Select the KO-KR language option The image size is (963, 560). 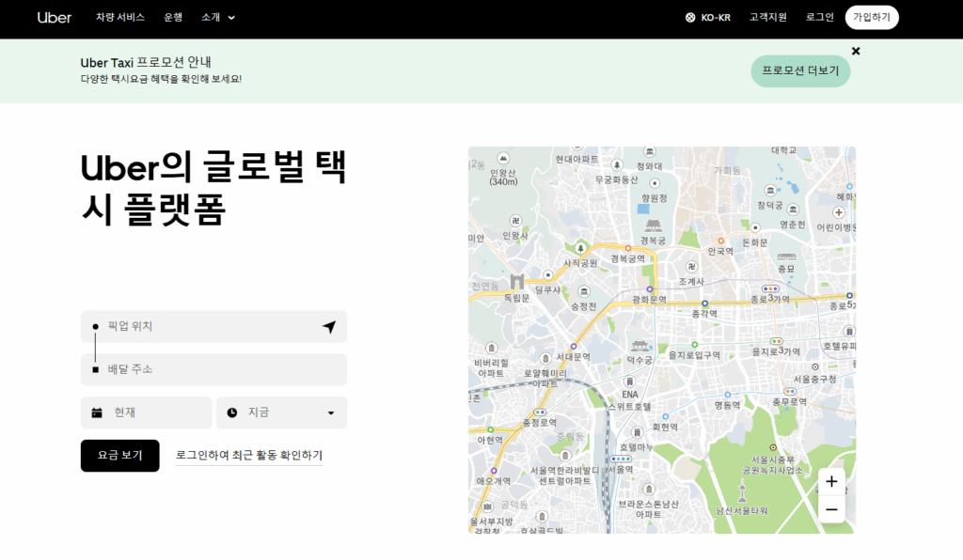(x=716, y=18)
